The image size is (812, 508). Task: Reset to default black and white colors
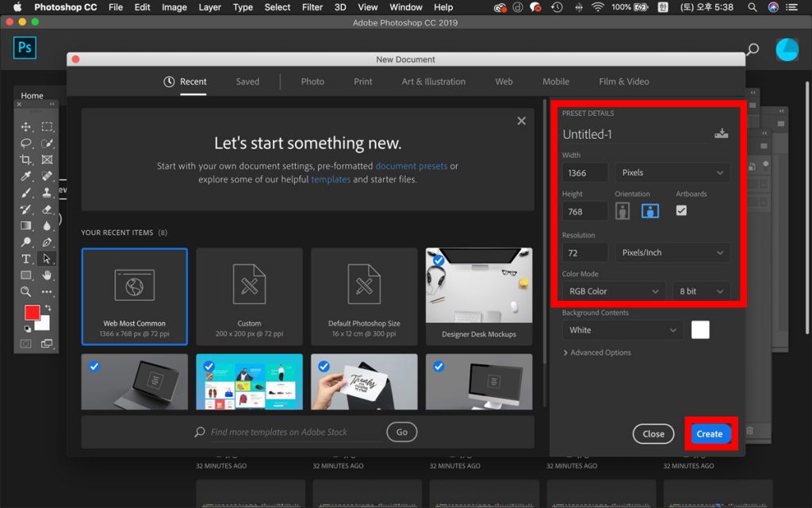[28, 329]
